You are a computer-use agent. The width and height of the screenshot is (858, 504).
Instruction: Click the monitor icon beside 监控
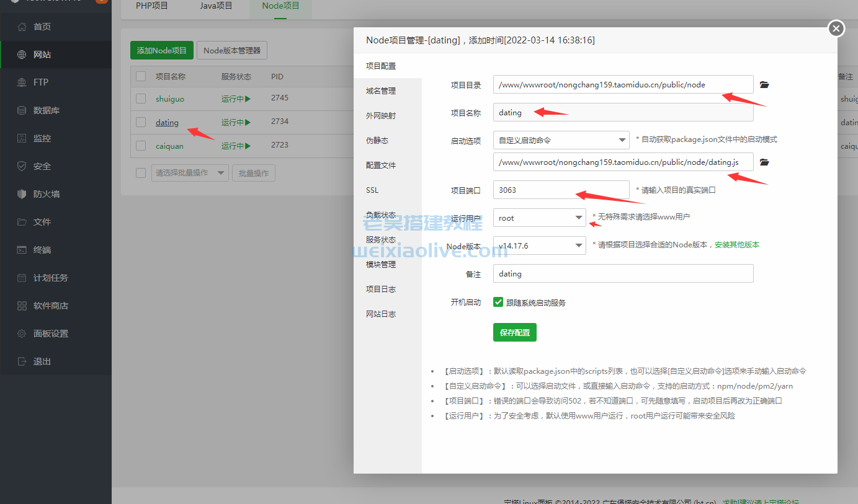[22, 138]
